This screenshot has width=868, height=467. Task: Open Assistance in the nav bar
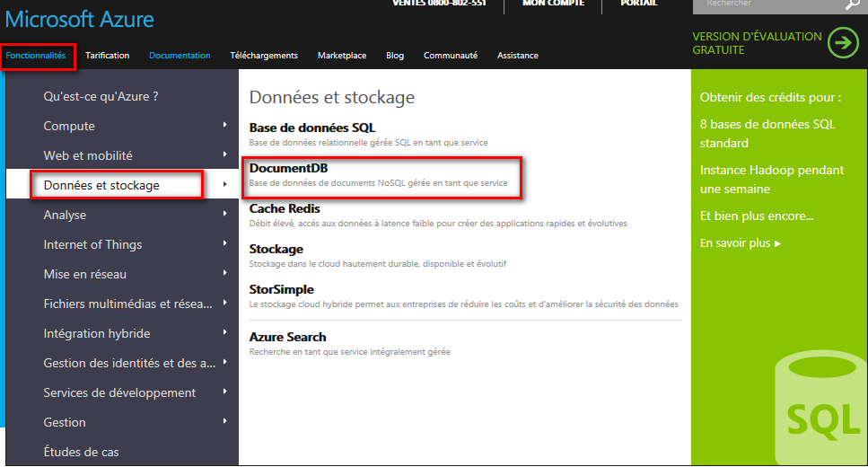click(518, 56)
